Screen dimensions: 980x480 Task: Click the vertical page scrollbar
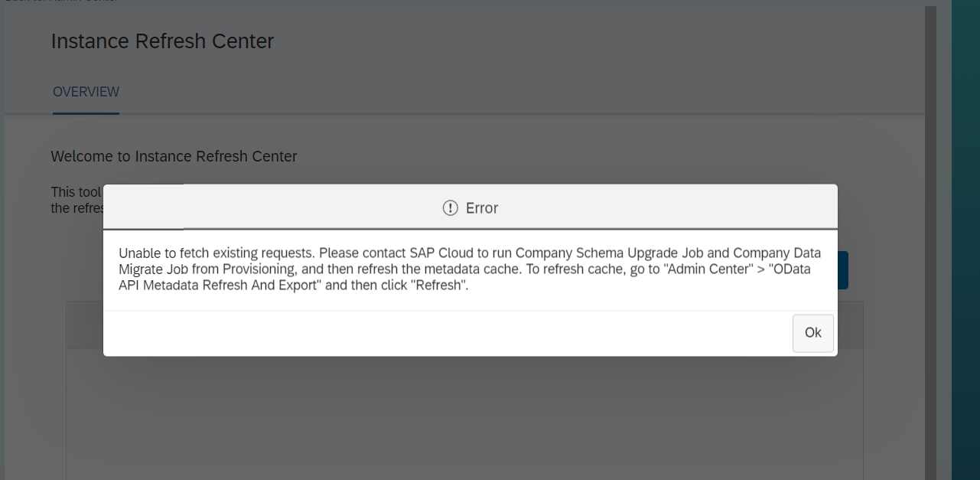coord(930,243)
